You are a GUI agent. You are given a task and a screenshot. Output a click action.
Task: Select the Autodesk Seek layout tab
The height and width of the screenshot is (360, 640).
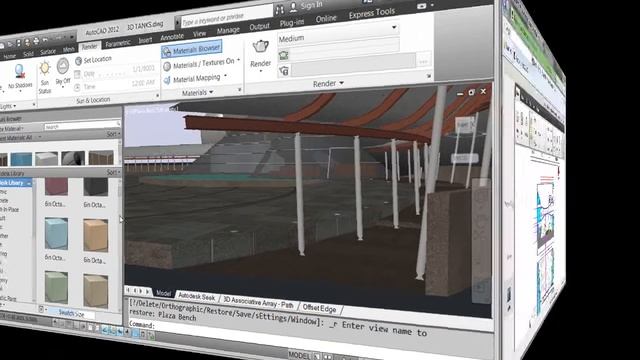pos(197,296)
